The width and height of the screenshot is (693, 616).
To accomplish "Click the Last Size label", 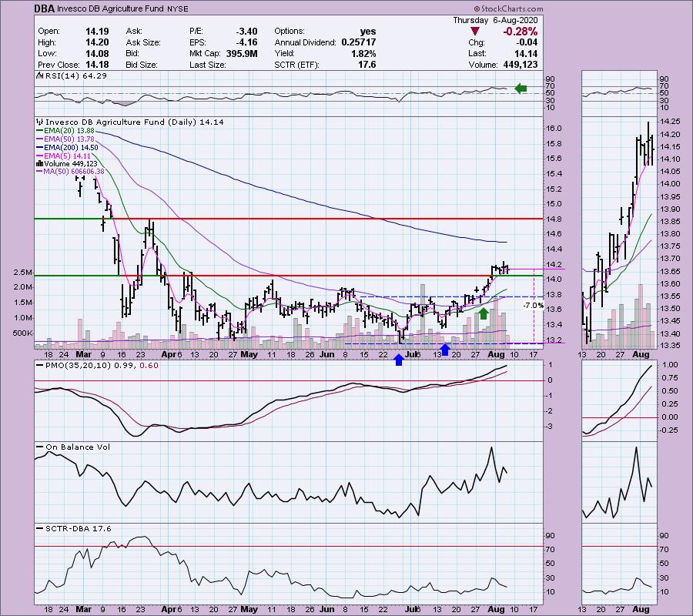I will click(207, 65).
